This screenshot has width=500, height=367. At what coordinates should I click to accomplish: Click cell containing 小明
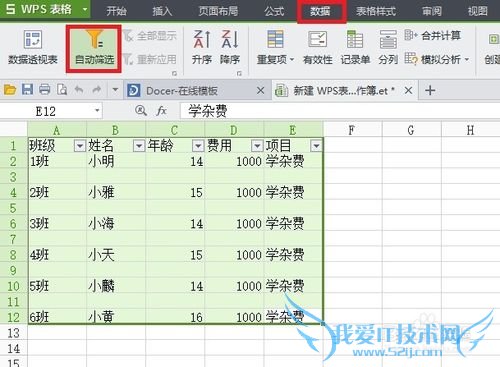(116, 161)
